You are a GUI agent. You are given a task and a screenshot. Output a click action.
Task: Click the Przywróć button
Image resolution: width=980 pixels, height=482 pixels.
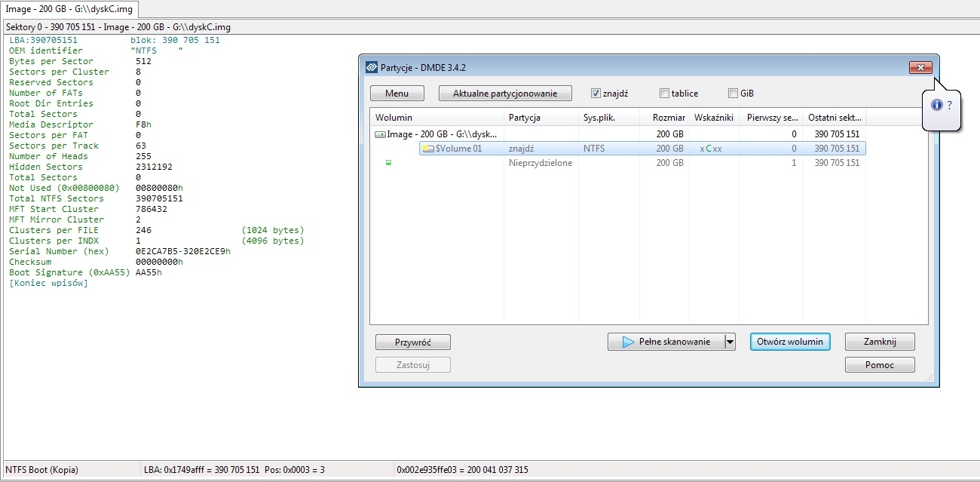(x=413, y=342)
